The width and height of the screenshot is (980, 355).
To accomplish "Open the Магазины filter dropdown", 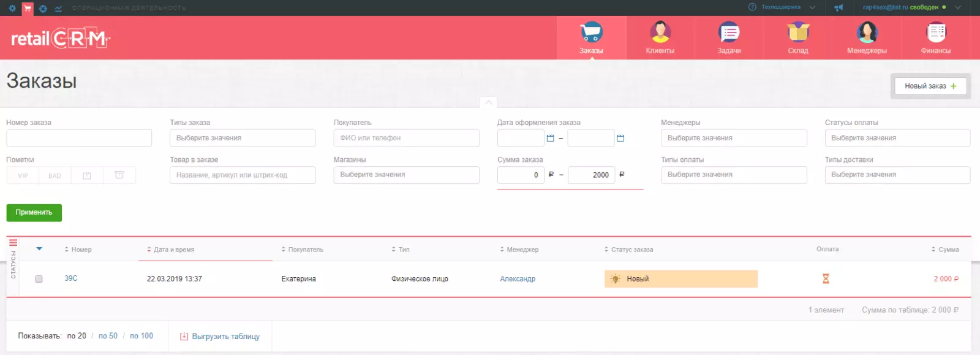I will 406,175.
